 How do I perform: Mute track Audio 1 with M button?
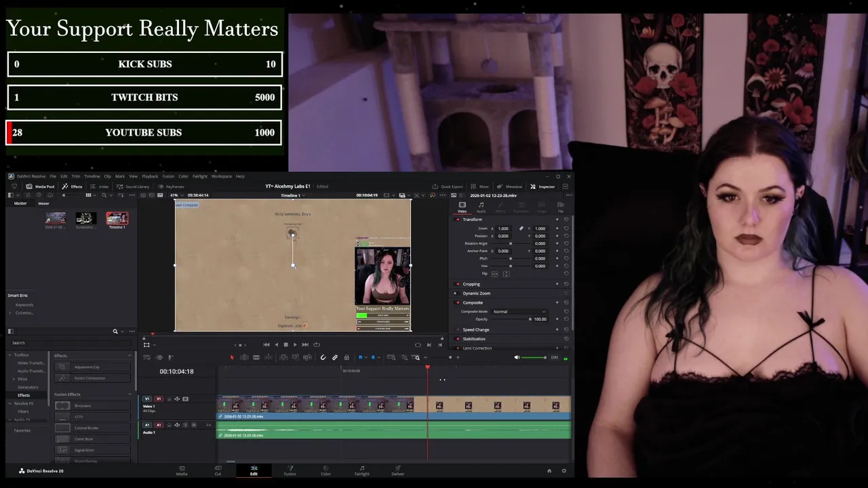pyautogui.click(x=193, y=425)
